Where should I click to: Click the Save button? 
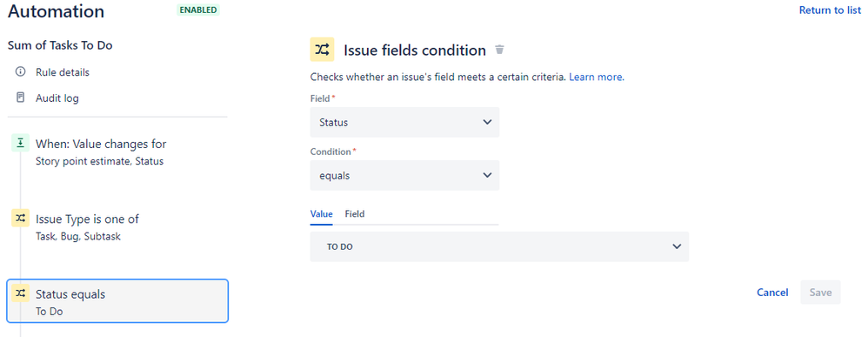click(x=820, y=292)
